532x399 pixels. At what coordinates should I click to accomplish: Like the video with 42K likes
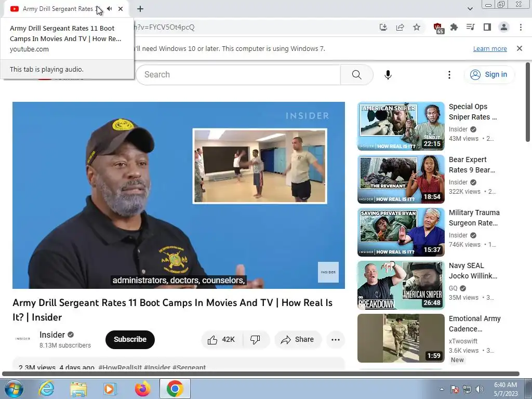[222, 340]
